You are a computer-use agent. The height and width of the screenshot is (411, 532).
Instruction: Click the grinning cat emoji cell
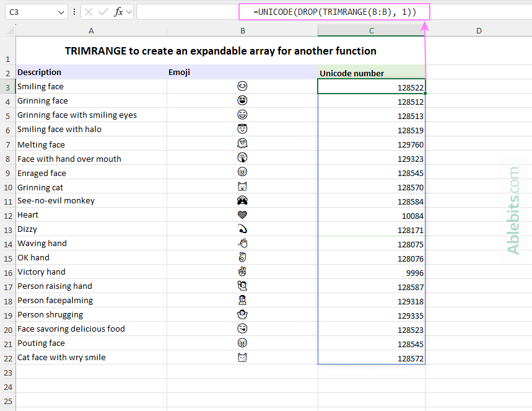tap(242, 187)
